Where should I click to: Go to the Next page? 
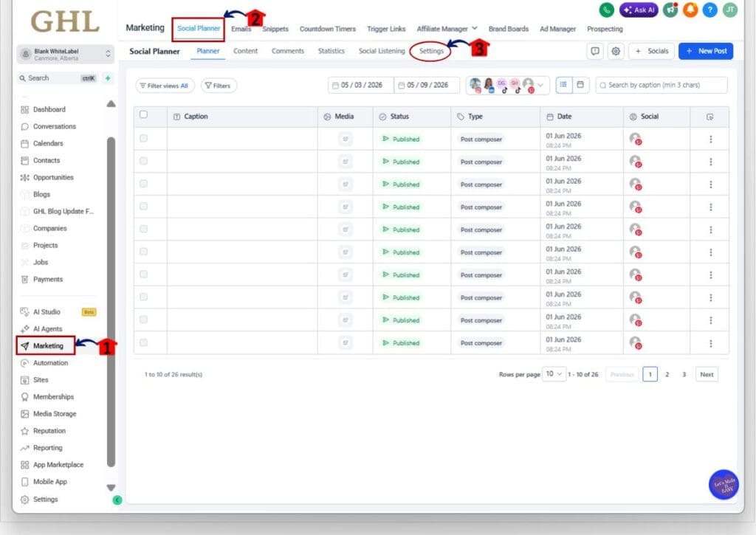tap(707, 375)
